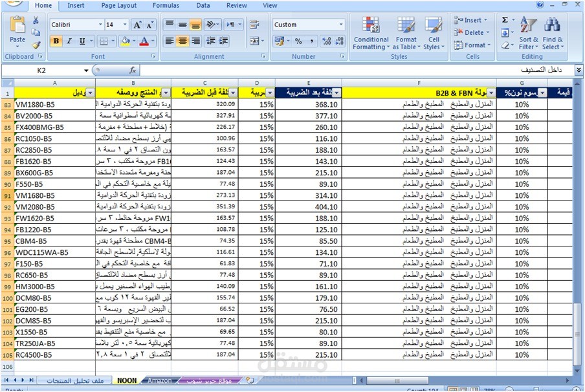585x392 pixels.
Task: Click the Cut scissors icon
Action: pos(36,21)
